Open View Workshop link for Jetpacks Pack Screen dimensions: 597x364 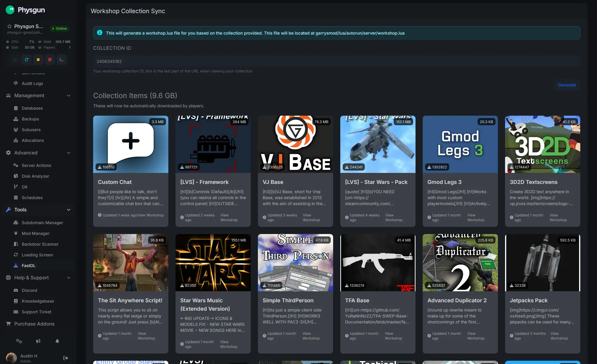pyautogui.click(x=559, y=336)
